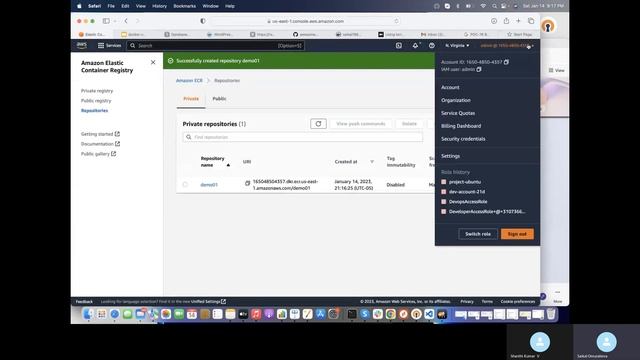Viewport: 640px width, 360px height.
Task: Open Safari downloads icon
Action: (494, 21)
